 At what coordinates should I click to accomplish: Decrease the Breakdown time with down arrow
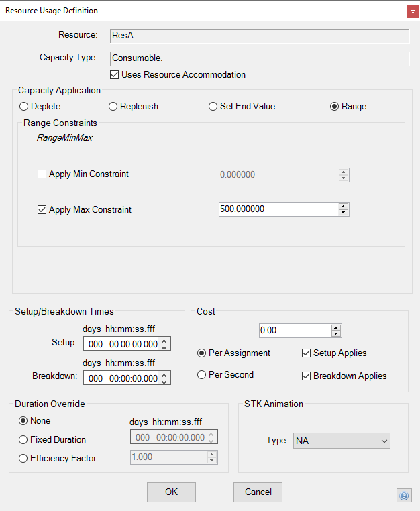(x=165, y=382)
